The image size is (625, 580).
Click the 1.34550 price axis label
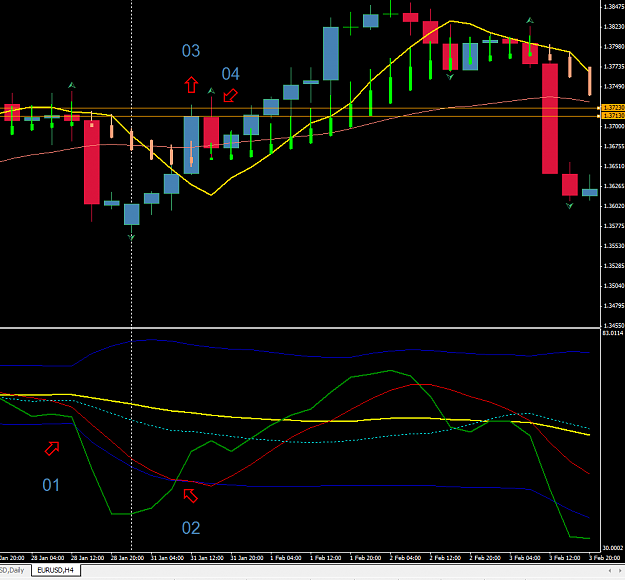(x=614, y=326)
